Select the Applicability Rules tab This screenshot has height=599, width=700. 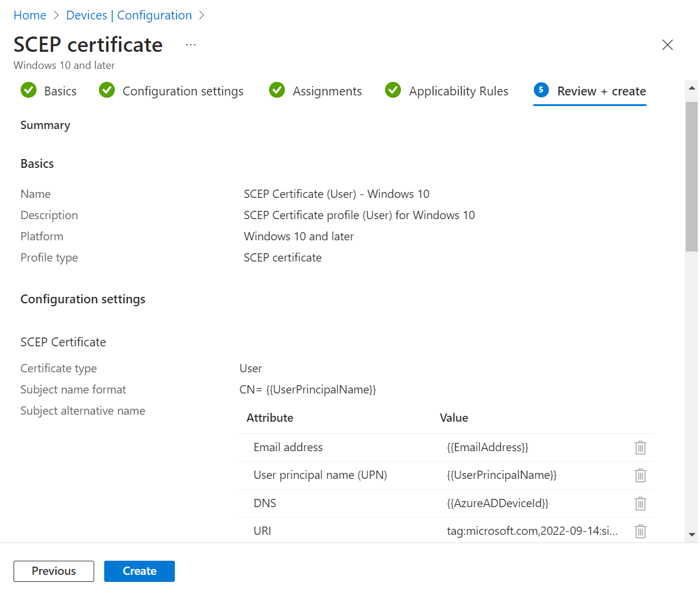pos(446,91)
